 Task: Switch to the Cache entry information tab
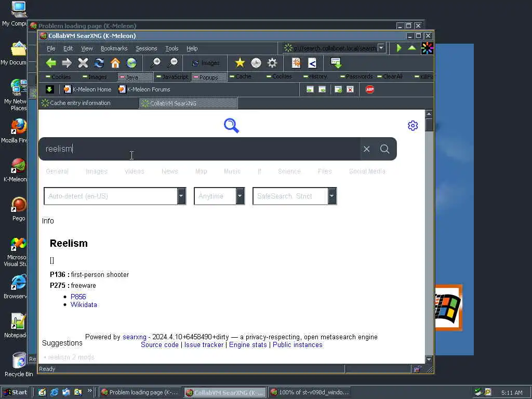88,103
